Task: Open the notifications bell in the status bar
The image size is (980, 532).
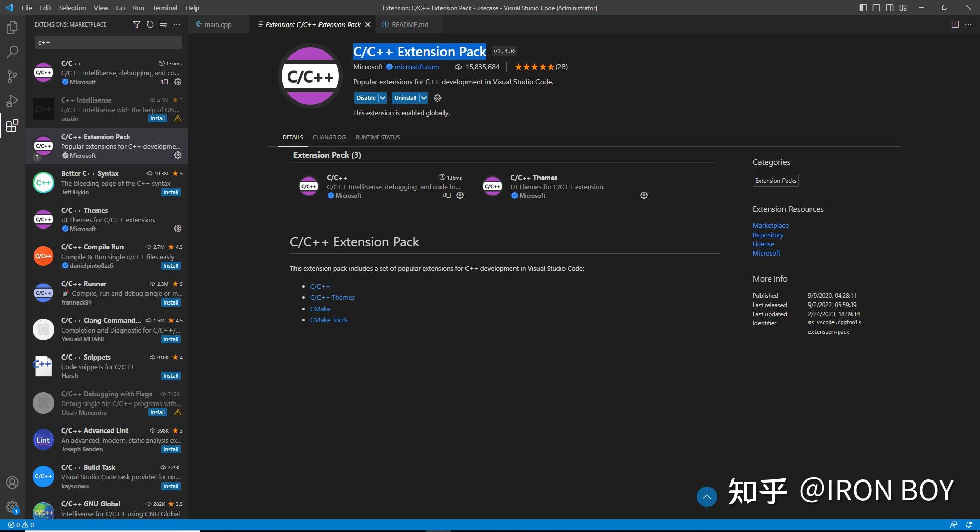Action: click(968, 525)
